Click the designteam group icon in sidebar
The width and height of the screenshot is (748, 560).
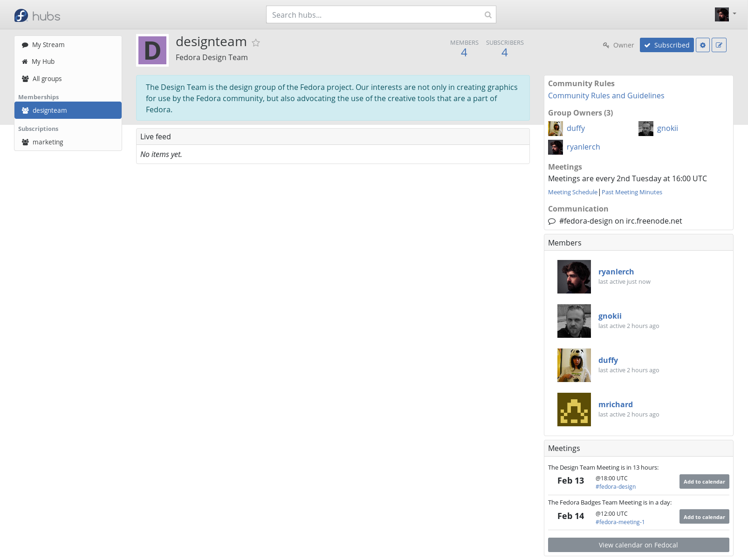coord(25,110)
